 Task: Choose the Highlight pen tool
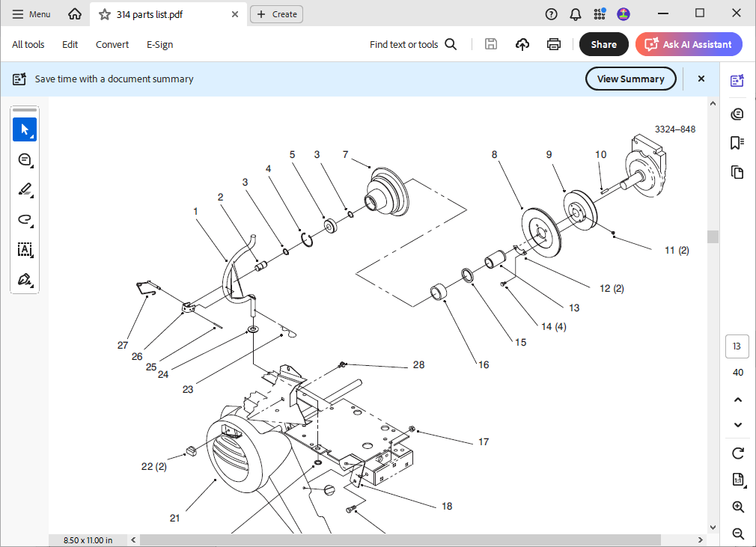(x=25, y=189)
